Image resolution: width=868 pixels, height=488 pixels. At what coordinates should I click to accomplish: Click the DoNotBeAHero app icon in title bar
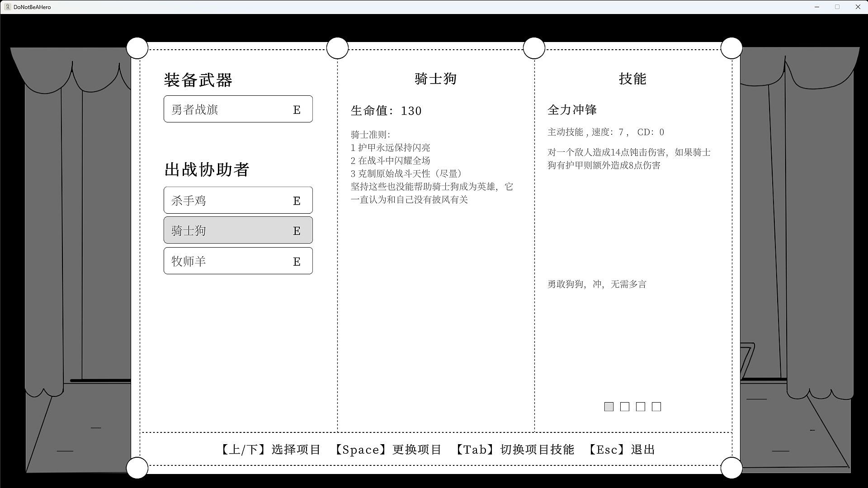[x=7, y=7]
